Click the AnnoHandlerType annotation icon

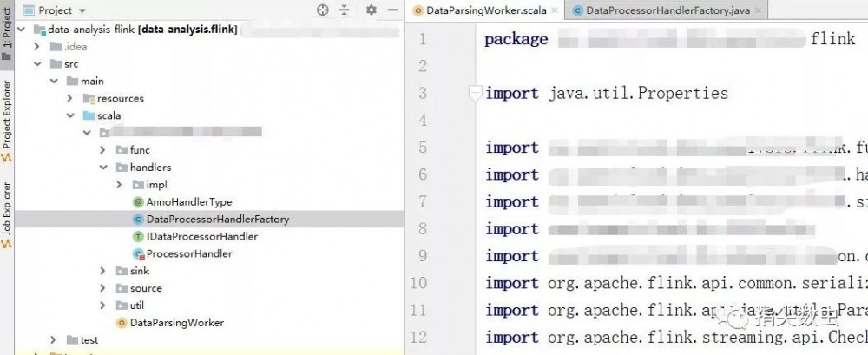coord(138,201)
